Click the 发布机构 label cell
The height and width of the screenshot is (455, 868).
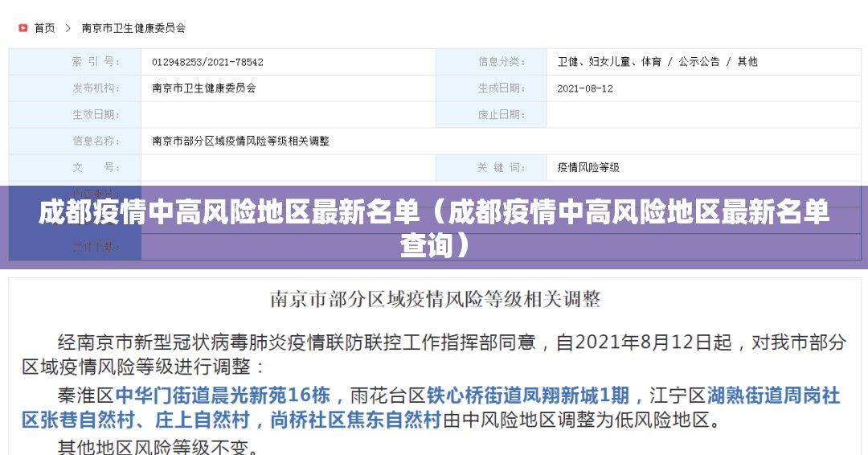[x=75, y=88]
